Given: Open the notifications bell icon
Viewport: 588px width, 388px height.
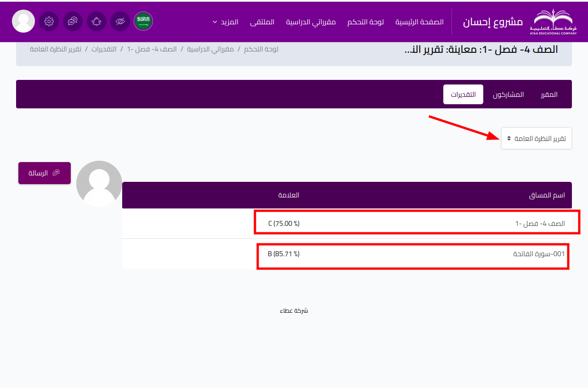Looking at the screenshot, I should tap(96, 21).
